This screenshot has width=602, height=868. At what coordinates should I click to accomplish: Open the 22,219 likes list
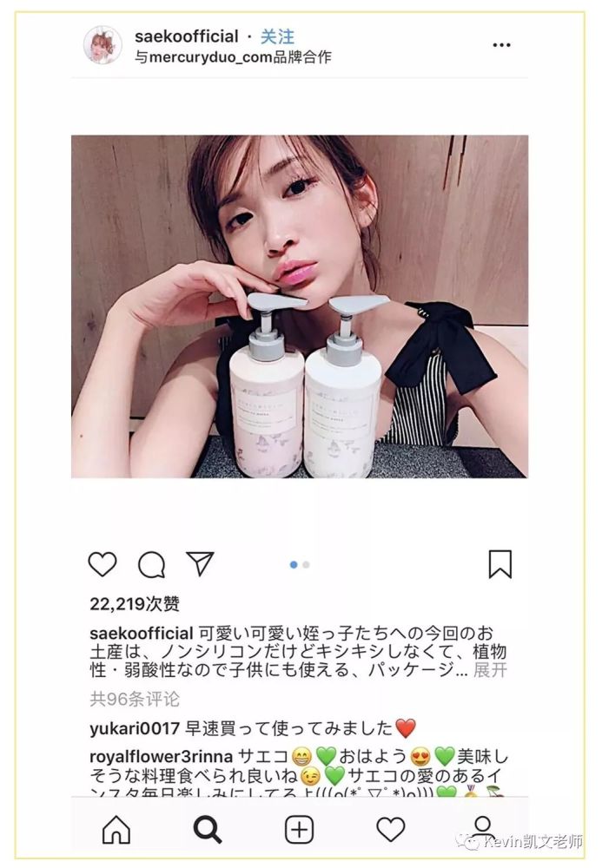pyautogui.click(x=135, y=603)
